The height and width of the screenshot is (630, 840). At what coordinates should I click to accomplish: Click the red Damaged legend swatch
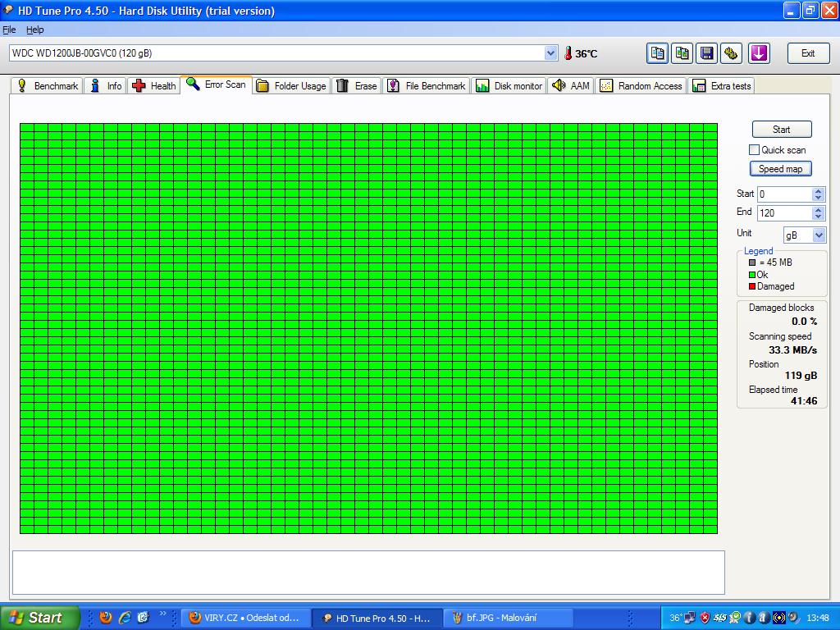[751, 286]
